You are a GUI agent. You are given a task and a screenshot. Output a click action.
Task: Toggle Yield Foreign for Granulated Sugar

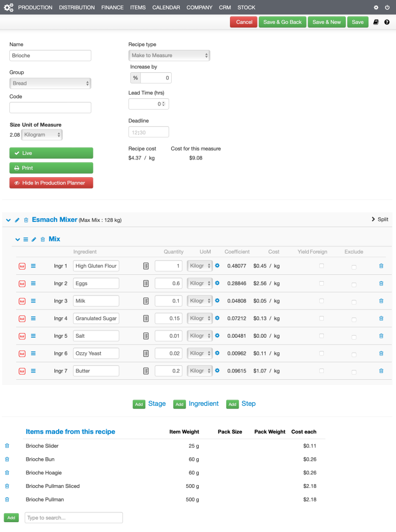coord(321,318)
